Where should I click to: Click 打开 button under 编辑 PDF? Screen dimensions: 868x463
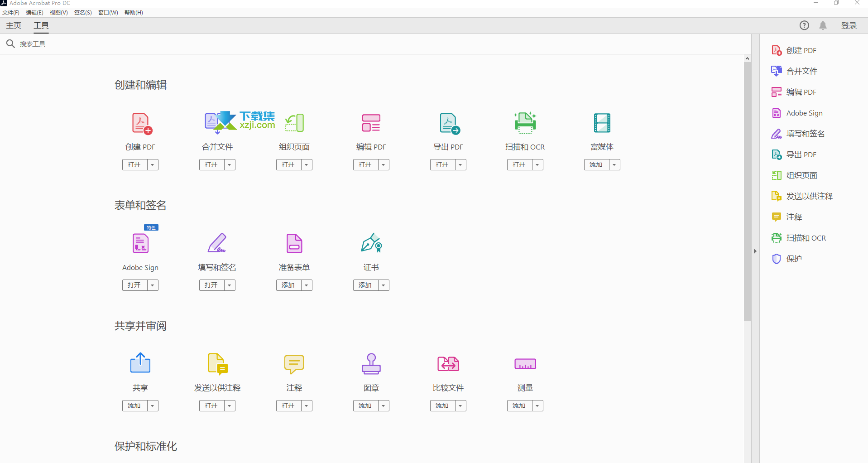pos(365,164)
